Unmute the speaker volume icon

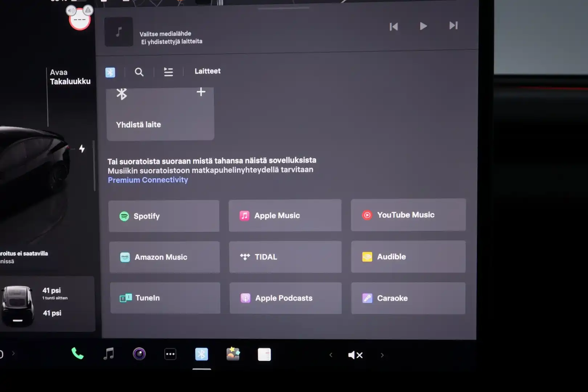pyautogui.click(x=355, y=355)
